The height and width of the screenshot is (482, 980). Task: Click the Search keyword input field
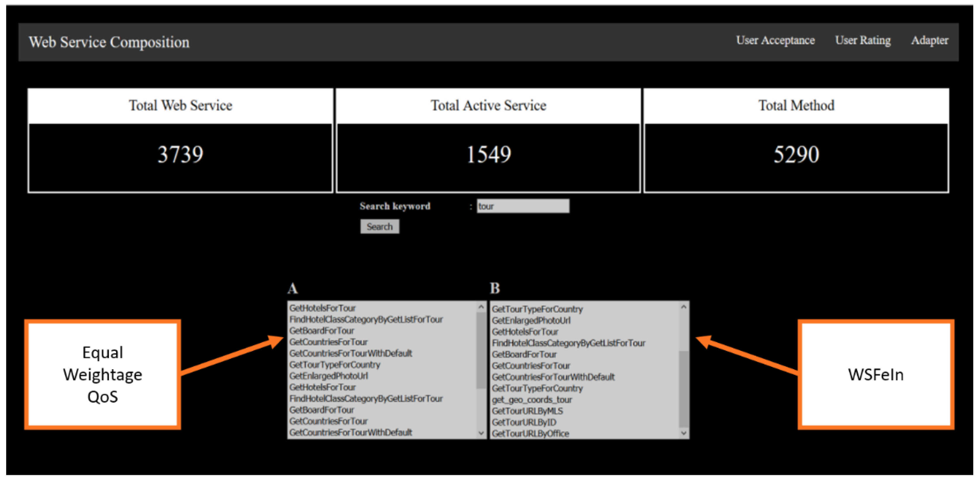(523, 206)
